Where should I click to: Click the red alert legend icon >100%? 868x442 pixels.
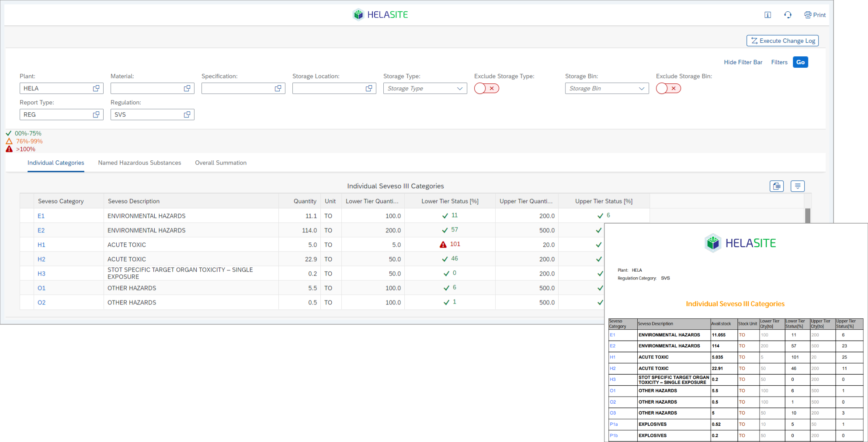pos(9,149)
